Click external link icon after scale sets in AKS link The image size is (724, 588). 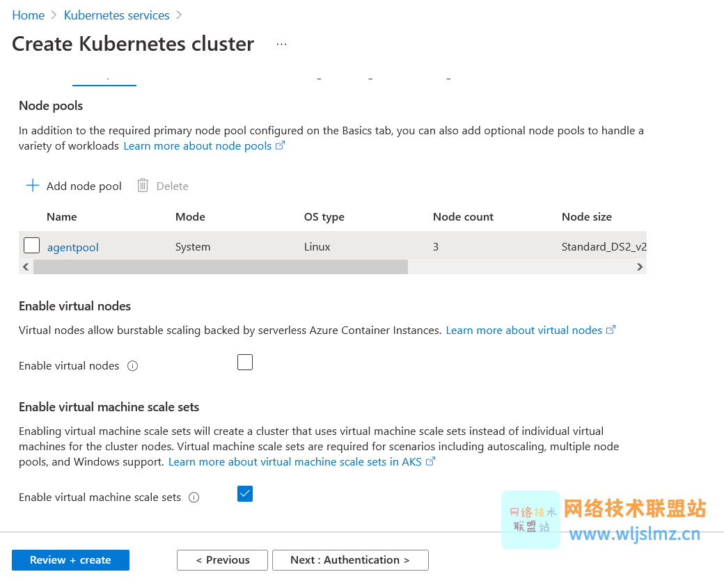(430, 461)
